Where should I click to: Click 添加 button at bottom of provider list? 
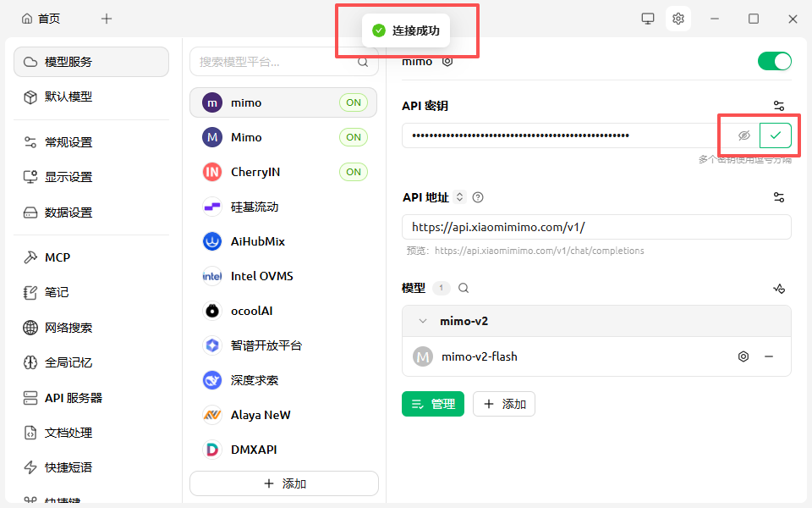(284, 483)
